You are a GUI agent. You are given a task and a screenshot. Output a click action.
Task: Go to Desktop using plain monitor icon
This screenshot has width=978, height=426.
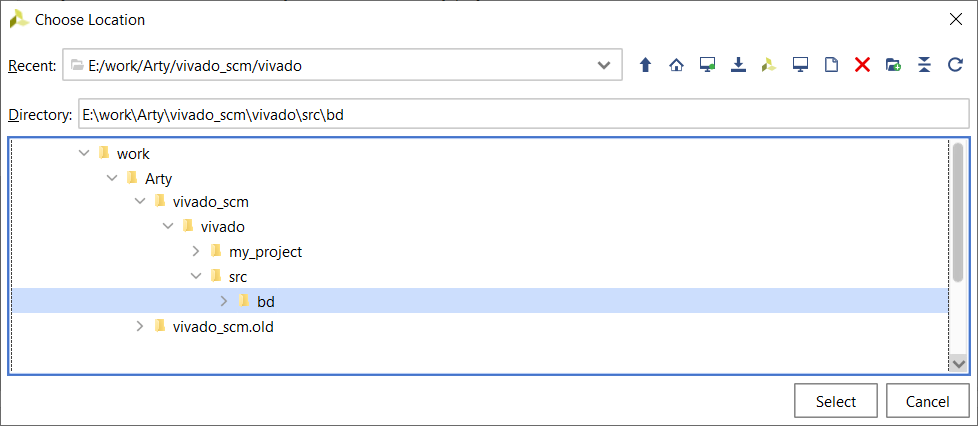pyautogui.click(x=800, y=65)
